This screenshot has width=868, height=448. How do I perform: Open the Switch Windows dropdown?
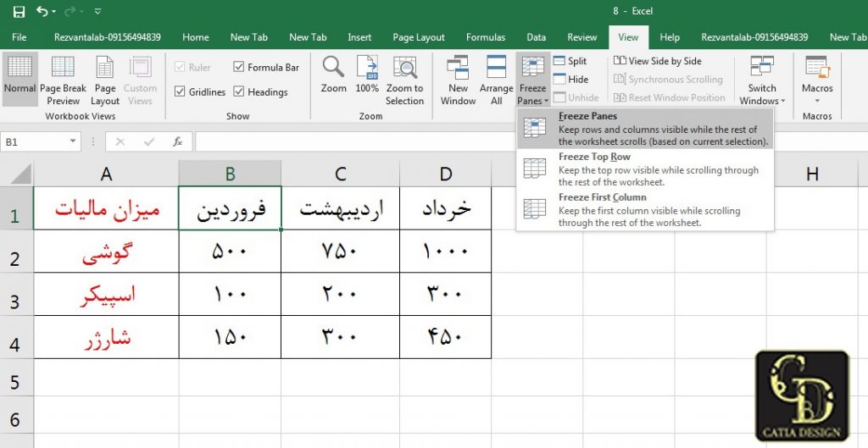click(x=762, y=79)
